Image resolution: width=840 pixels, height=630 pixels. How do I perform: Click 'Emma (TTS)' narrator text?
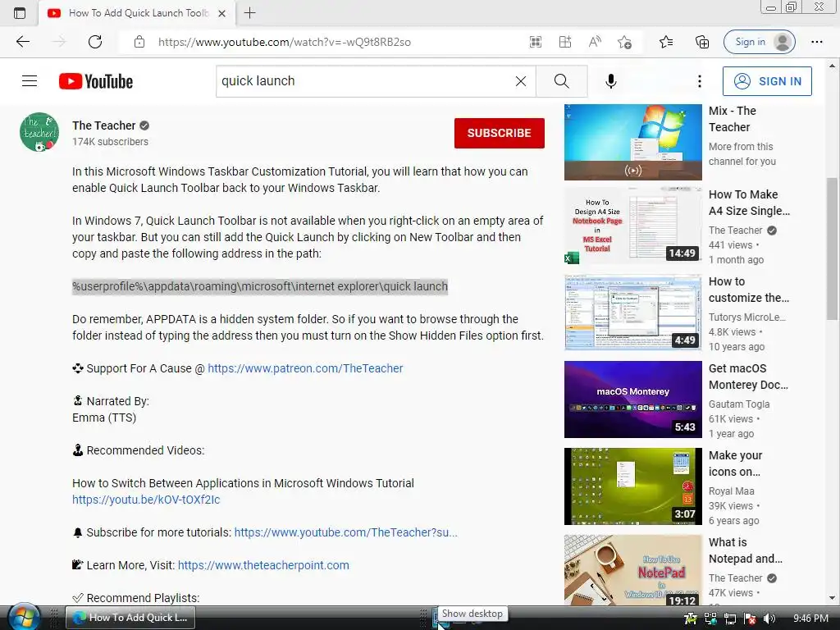104,418
